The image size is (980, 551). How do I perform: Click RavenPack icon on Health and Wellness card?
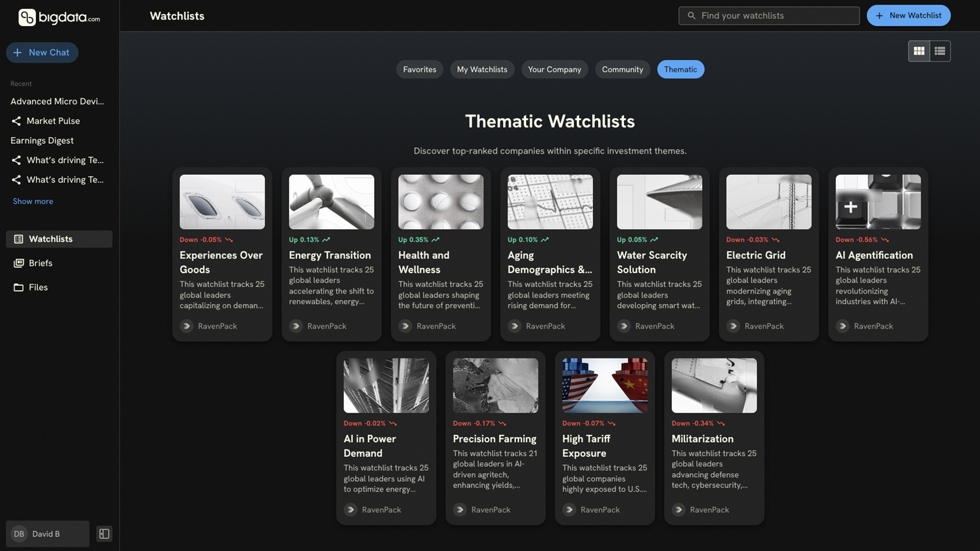point(405,326)
